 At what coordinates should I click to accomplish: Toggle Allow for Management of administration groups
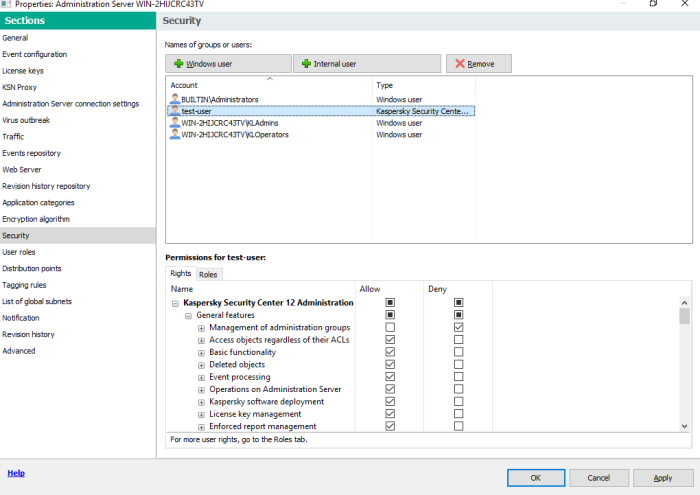click(390, 327)
